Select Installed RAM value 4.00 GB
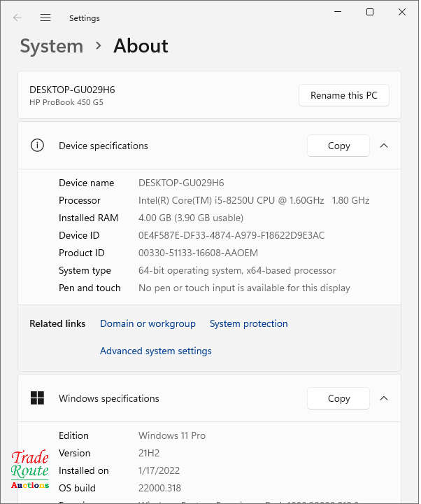Viewport: 421px width, 504px height. click(191, 218)
